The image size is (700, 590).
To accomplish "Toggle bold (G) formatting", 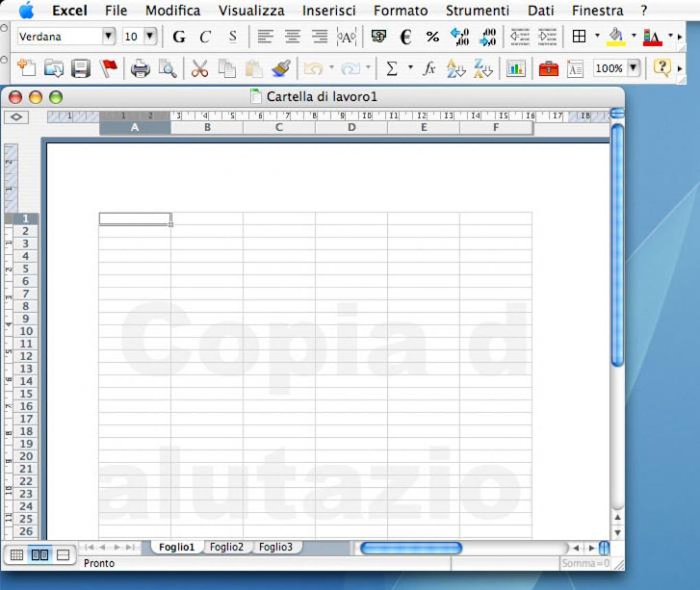I will pos(178,36).
